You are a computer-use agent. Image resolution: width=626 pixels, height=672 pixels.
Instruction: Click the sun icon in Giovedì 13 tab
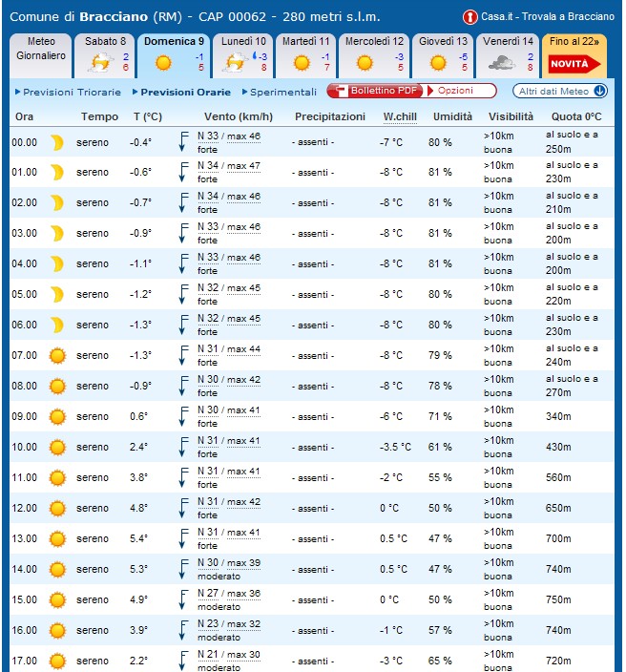pos(438,63)
